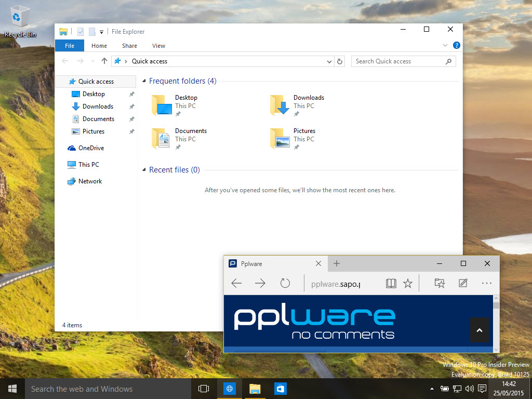This screenshot has height=399, width=532.
Task: Open the Home ribbon tab
Action: (99, 46)
